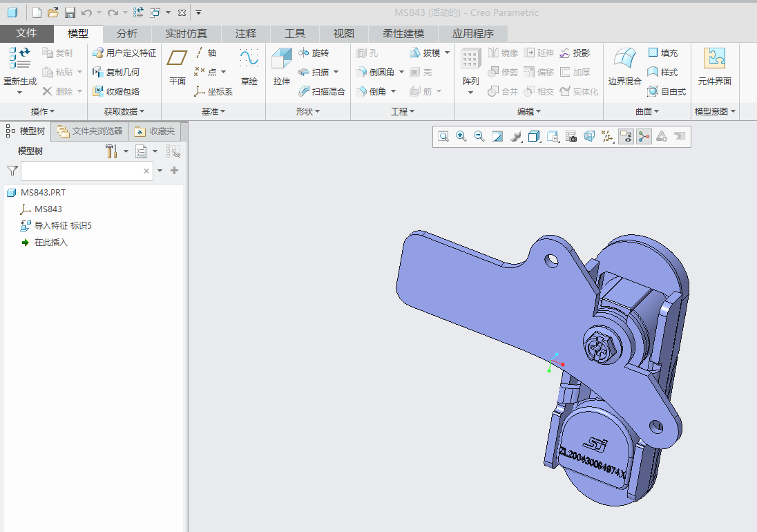Click the 收缩包络 button
The width and height of the screenshot is (757, 532).
pyautogui.click(x=116, y=91)
